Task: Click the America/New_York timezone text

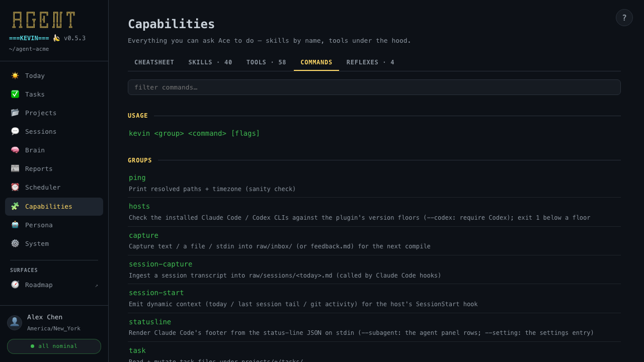Action: tap(54, 328)
